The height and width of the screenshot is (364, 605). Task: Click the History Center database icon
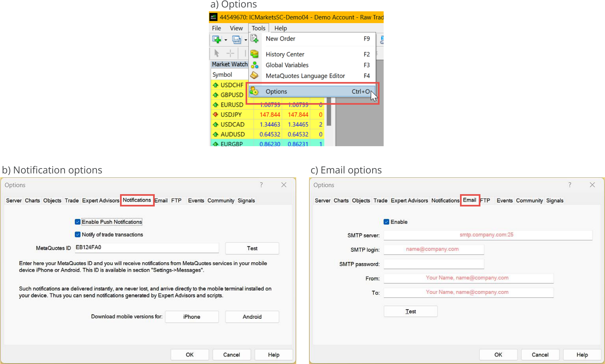point(255,54)
